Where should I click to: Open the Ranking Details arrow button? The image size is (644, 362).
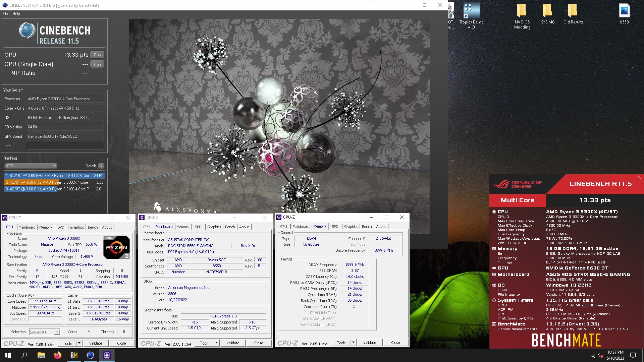pos(101,166)
